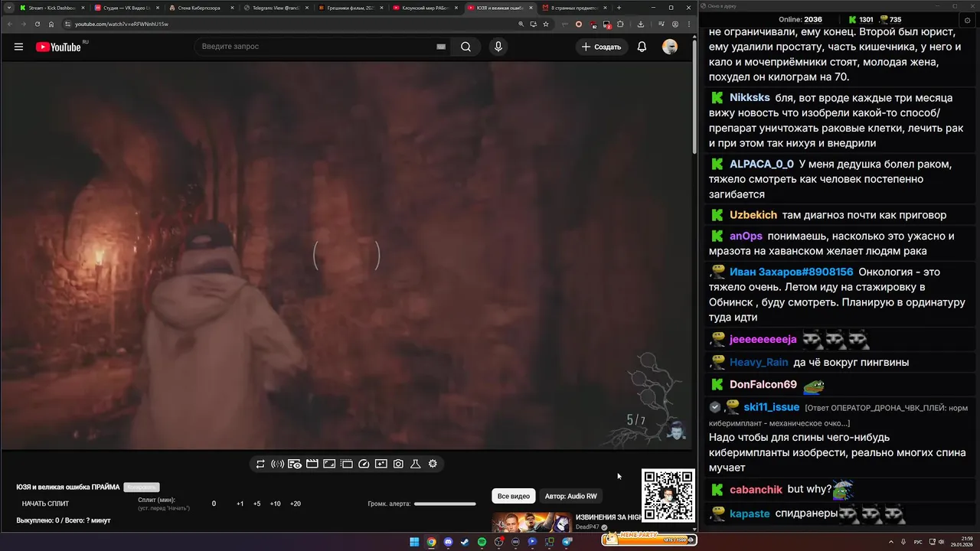This screenshot has width=980, height=551.
Task: Click username Heavy_Rain in chat
Action: pos(759,362)
